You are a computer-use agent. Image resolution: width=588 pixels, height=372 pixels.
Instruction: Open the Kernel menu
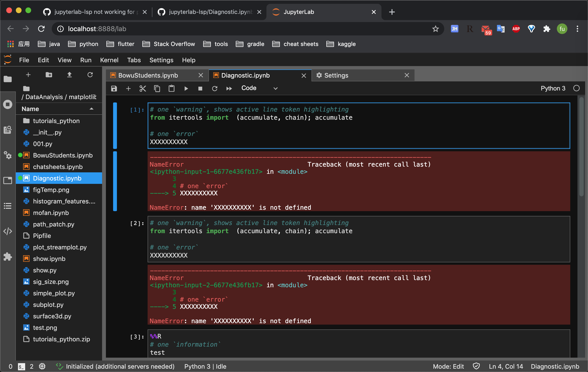tap(109, 60)
